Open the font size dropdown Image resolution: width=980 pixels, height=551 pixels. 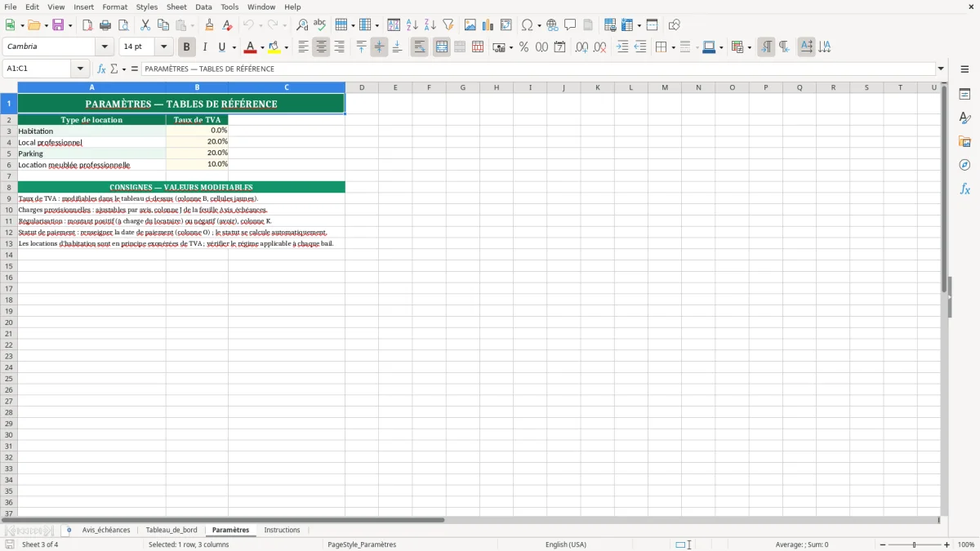tap(163, 47)
